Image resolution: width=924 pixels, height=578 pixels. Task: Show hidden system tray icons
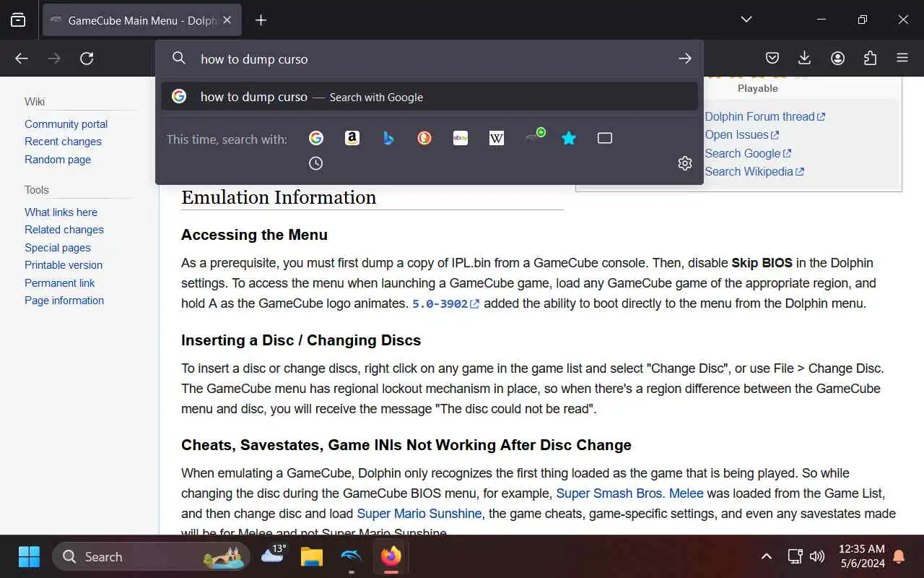(767, 556)
